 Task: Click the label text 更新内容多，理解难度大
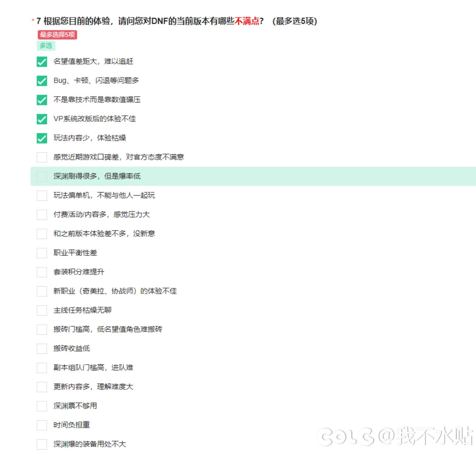tap(93, 387)
